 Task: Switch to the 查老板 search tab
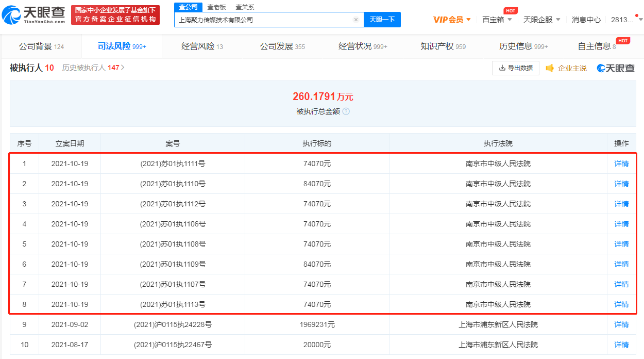[x=216, y=7]
